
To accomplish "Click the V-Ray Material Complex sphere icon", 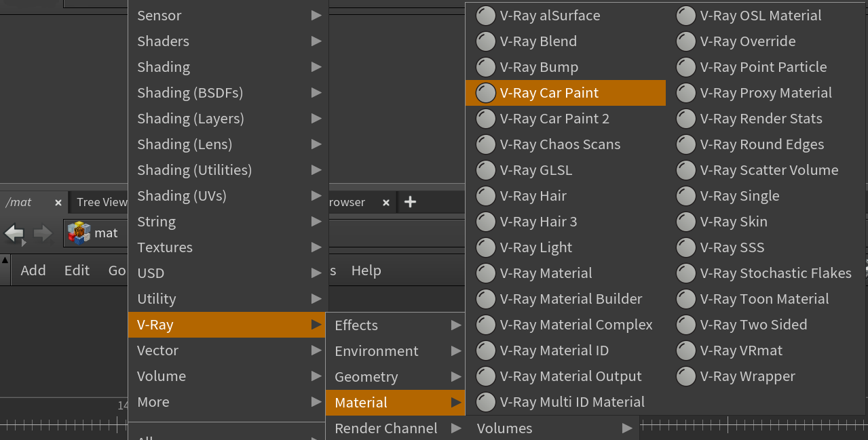I will click(x=485, y=325).
